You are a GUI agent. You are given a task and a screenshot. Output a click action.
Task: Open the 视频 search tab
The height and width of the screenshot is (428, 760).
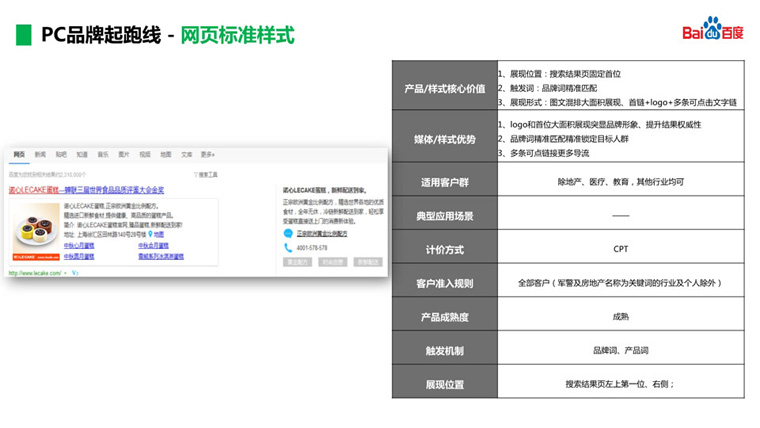click(x=145, y=155)
